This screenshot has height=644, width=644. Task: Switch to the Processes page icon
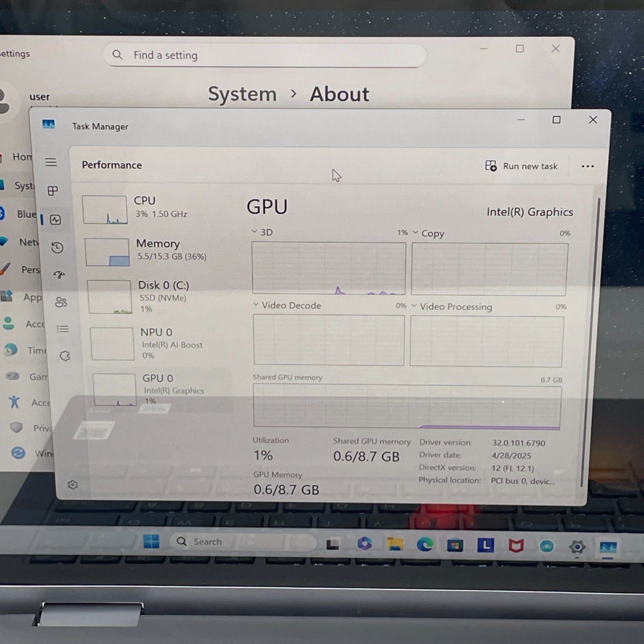point(53,191)
